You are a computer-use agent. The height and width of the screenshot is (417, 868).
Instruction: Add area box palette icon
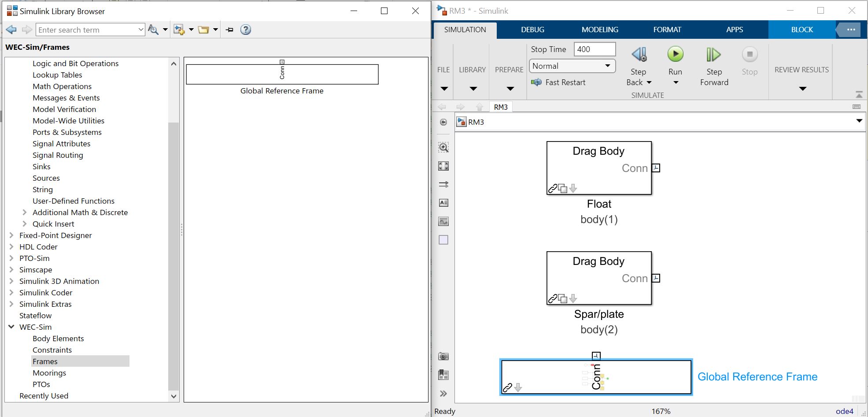pyautogui.click(x=443, y=240)
